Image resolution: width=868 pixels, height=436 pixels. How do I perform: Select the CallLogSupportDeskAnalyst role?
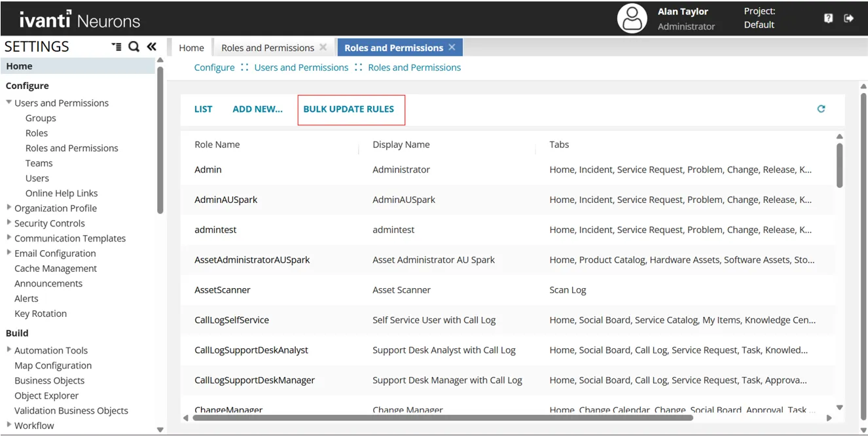[251, 350]
